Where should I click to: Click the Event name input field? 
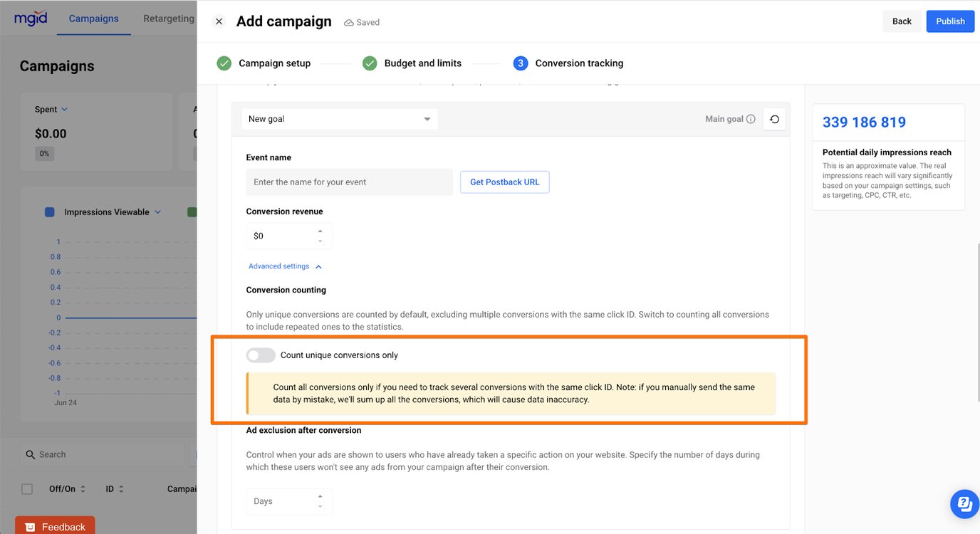(349, 182)
